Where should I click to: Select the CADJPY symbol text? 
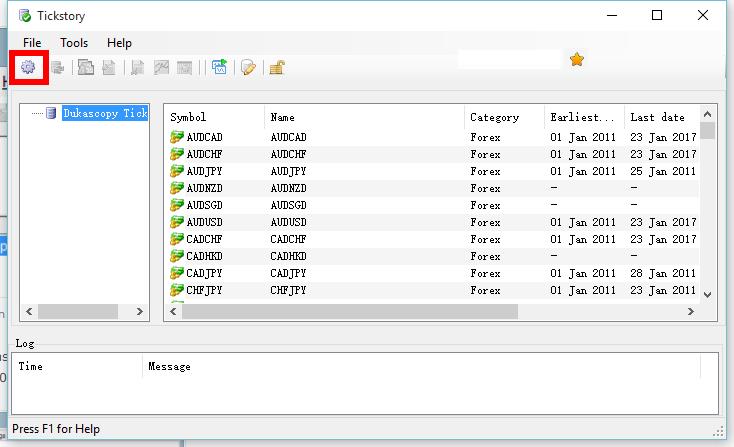point(204,273)
